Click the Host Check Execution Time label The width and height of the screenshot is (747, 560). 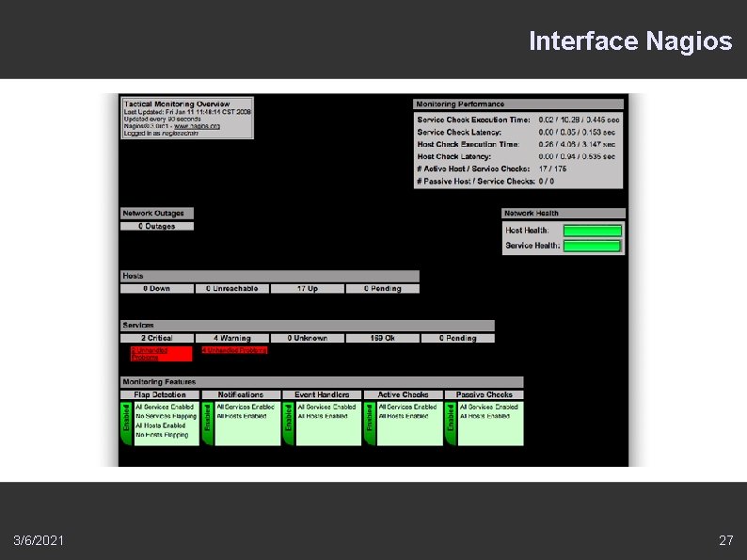[x=469, y=144]
